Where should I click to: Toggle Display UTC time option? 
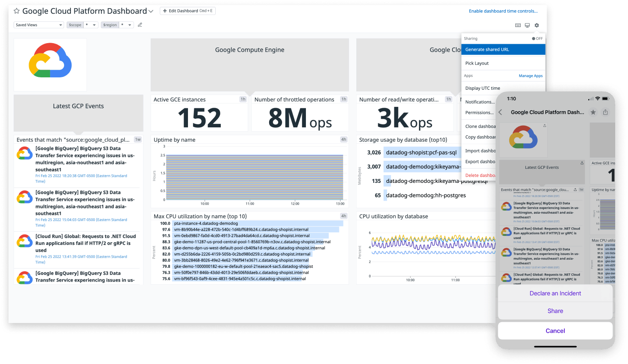(482, 88)
